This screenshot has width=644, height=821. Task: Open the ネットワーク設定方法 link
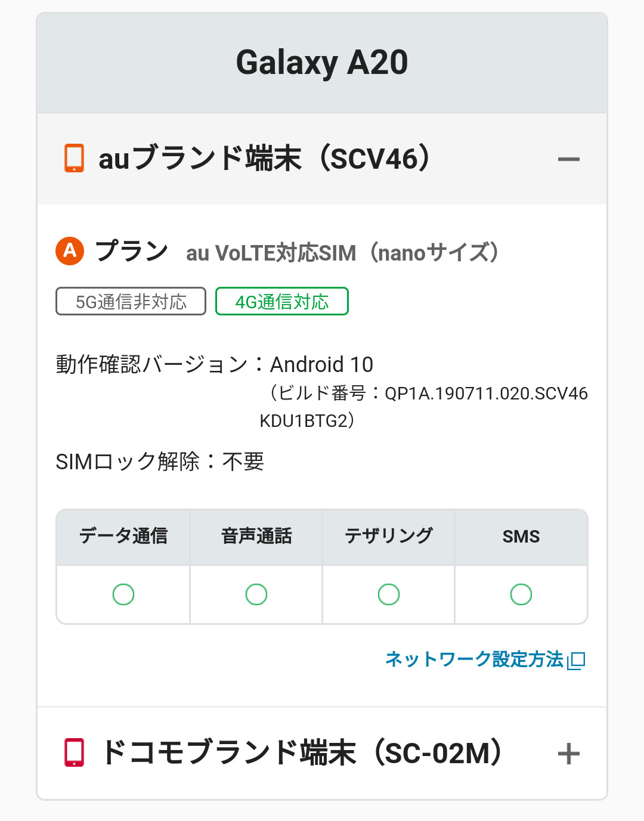point(474,659)
